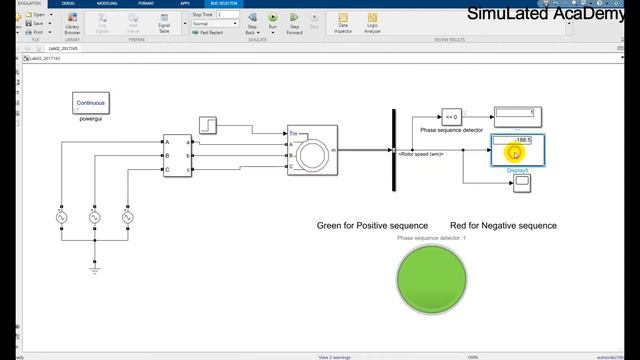Select the three-phase A B C measurement block
This screenshot has height=360, width=640.
178,156
